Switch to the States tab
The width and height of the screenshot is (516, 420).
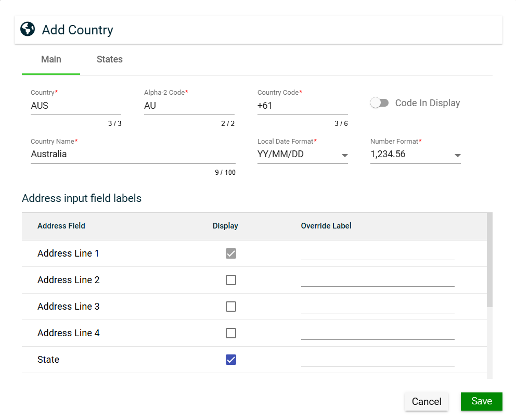click(x=109, y=59)
